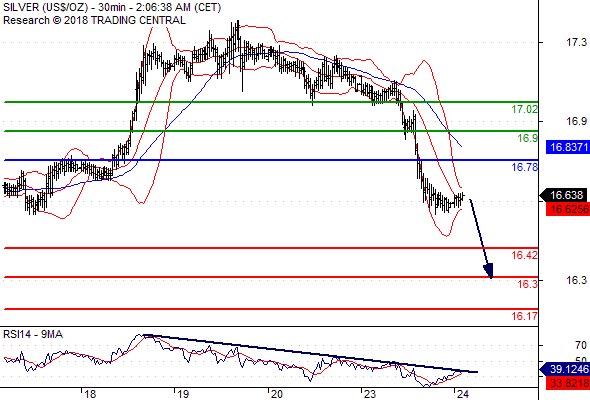Click date marker 20 on time axis

tap(276, 394)
